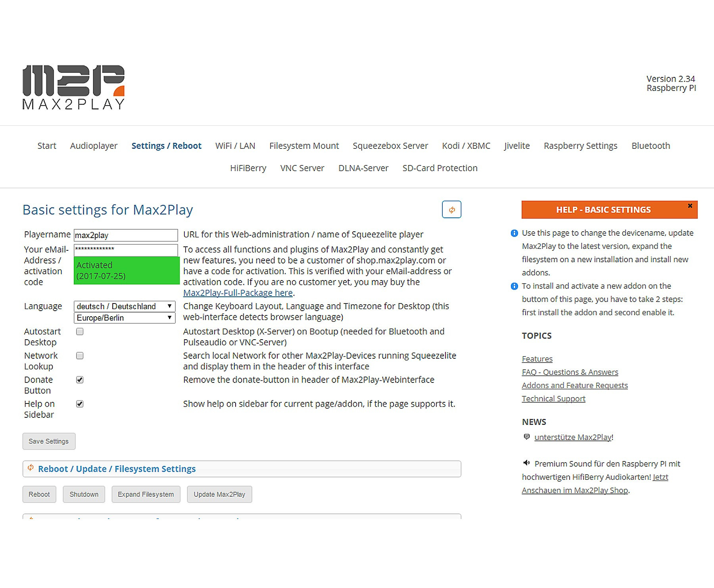Screen dimensions: 714x588
Task: Open the Start menu page
Action: (x=47, y=146)
